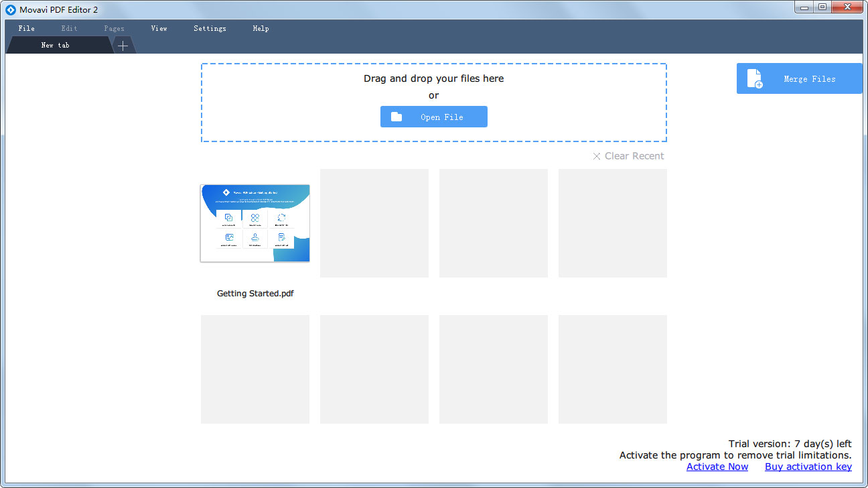The image size is (868, 488).
Task: Open the Edit menu
Action: 69,28
